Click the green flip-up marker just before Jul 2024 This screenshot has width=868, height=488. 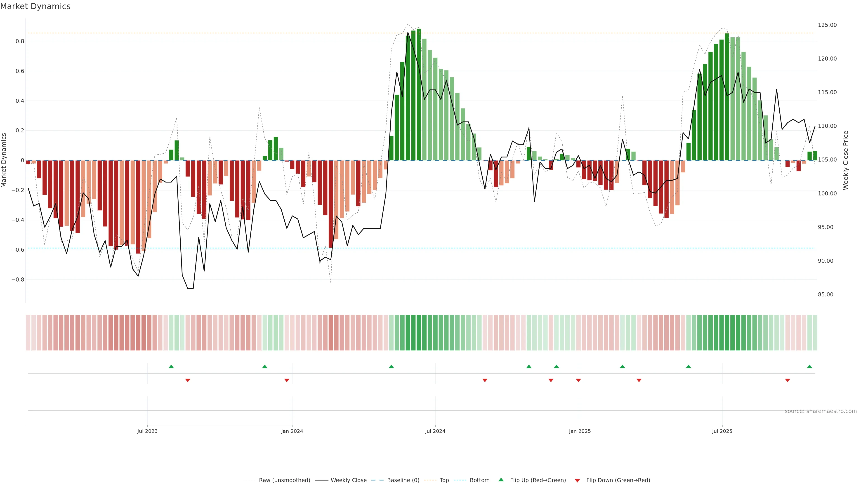point(391,366)
